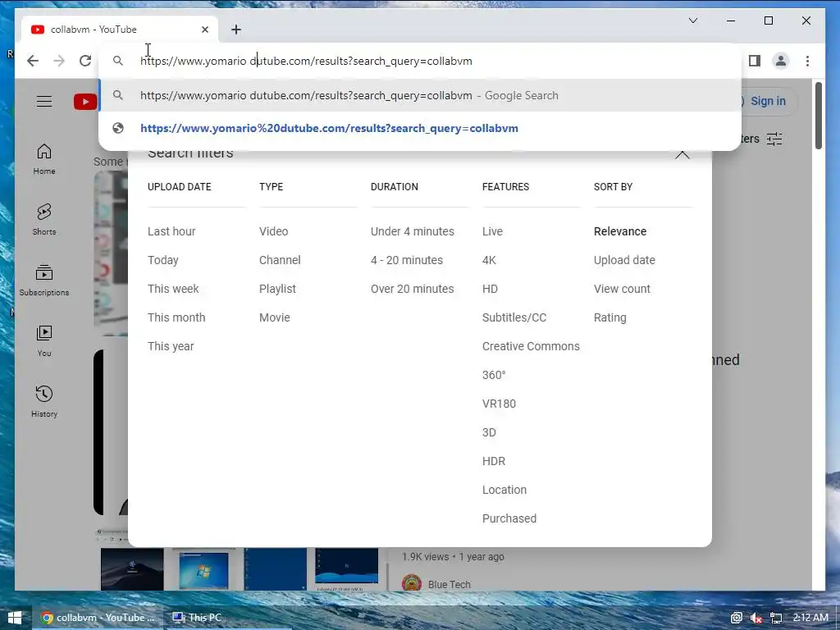Filter by Last hour

(x=171, y=231)
